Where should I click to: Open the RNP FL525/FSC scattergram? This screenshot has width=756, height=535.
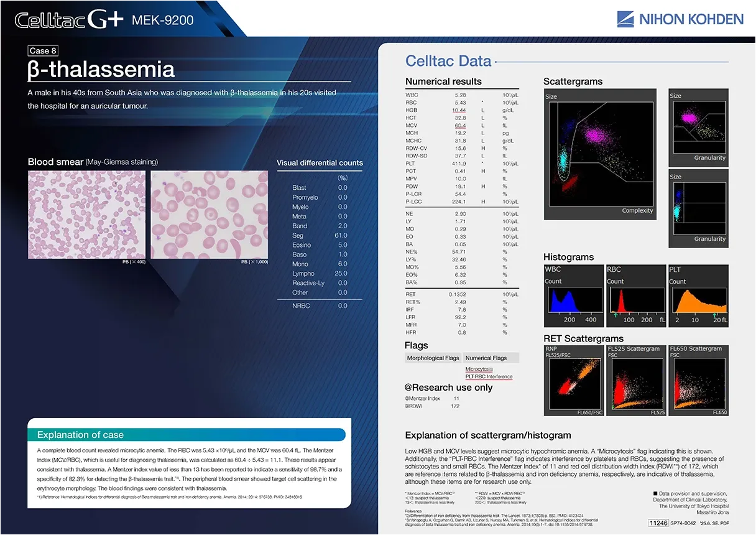[574, 381]
